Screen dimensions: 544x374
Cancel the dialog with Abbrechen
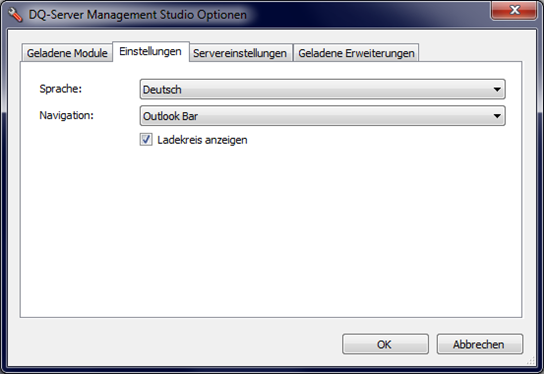[x=479, y=344]
